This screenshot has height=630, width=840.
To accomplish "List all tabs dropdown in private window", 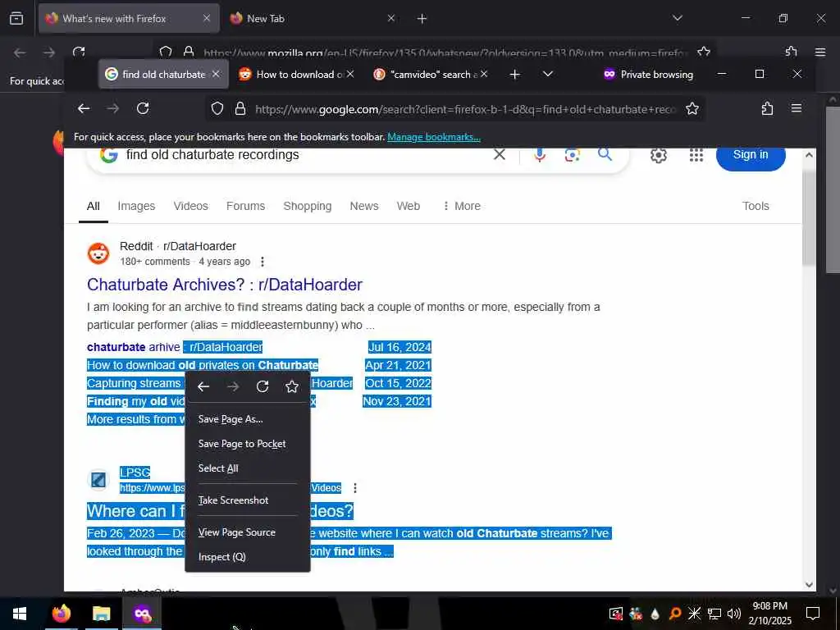I will tap(547, 74).
